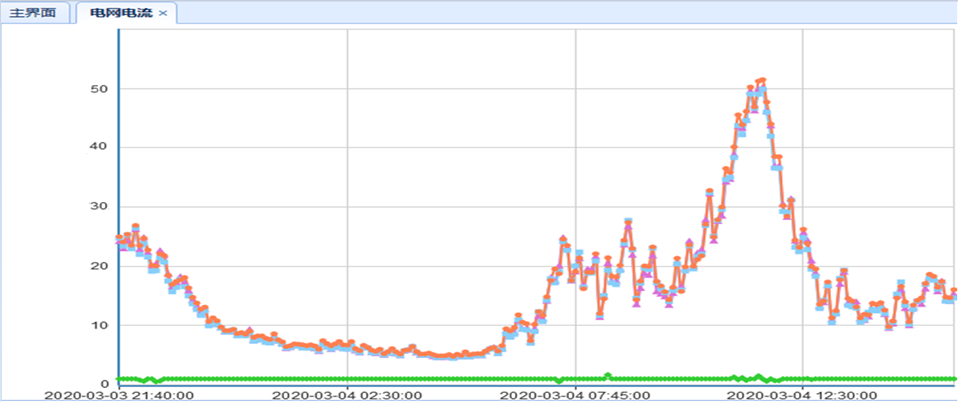Click the x-axis label 2020-03-04 02:30:00
This screenshot has width=958, height=402.
(x=347, y=394)
